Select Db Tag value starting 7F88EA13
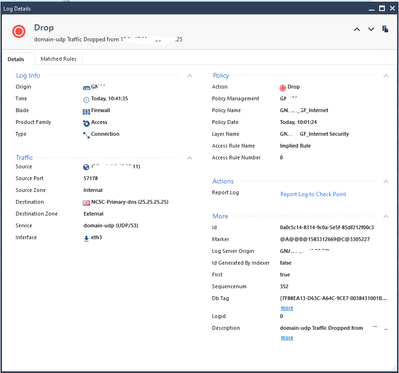This screenshot has height=373, width=399. tap(333, 298)
